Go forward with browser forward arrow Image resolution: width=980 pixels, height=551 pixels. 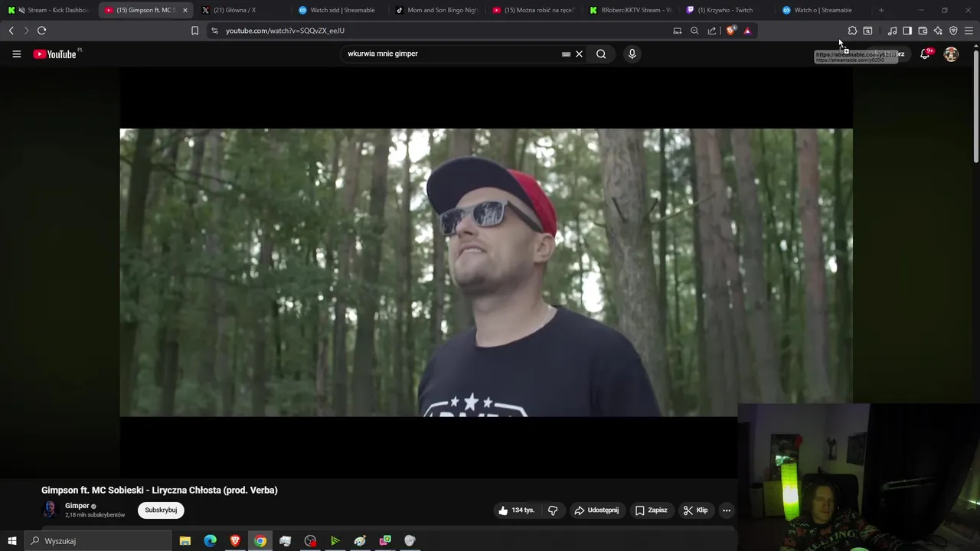tap(26, 31)
